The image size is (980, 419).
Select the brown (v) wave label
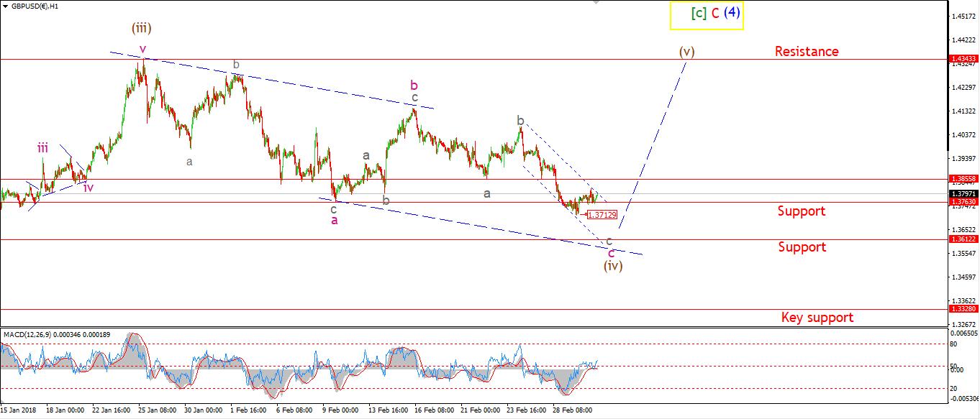coord(687,52)
